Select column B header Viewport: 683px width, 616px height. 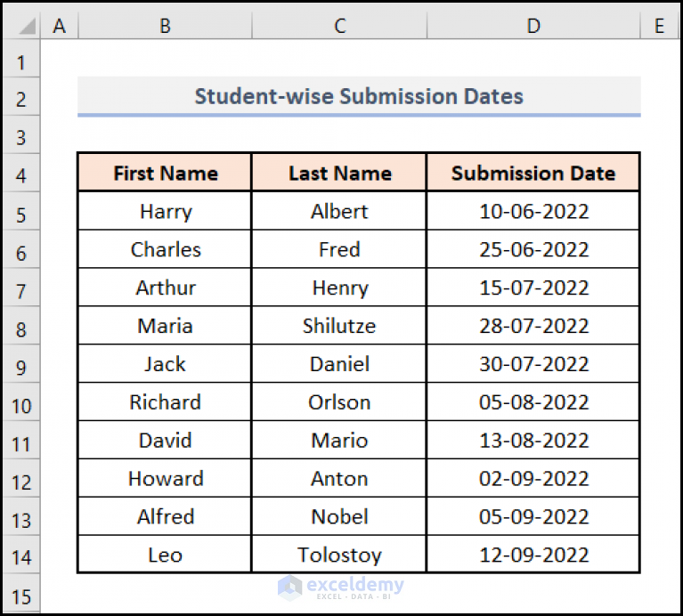point(165,26)
